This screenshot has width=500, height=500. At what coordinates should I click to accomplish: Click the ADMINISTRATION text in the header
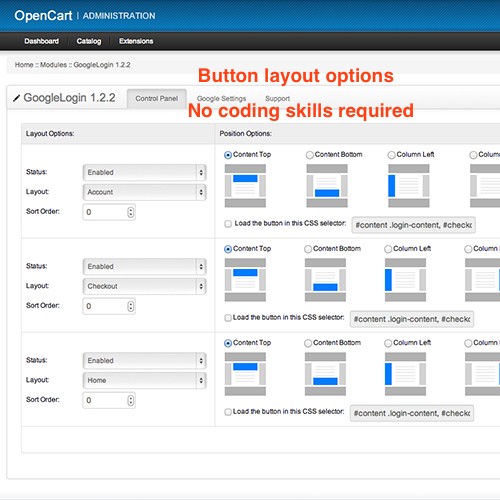pyautogui.click(x=119, y=16)
